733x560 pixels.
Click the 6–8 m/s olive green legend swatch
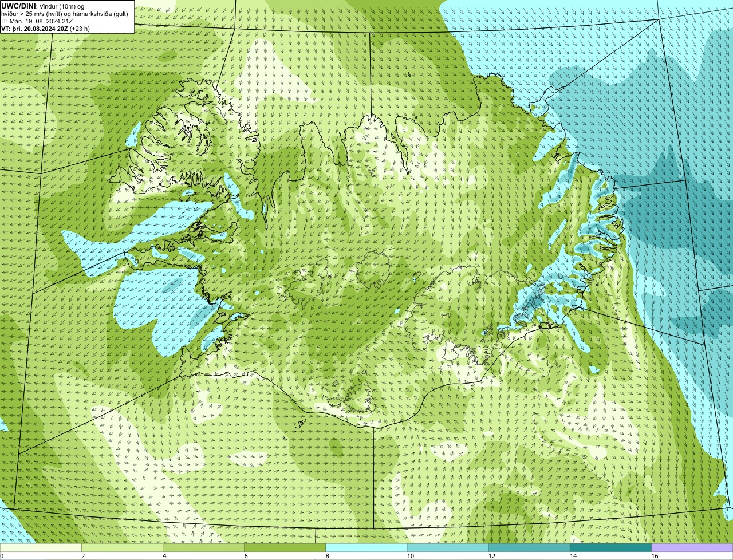(285, 547)
